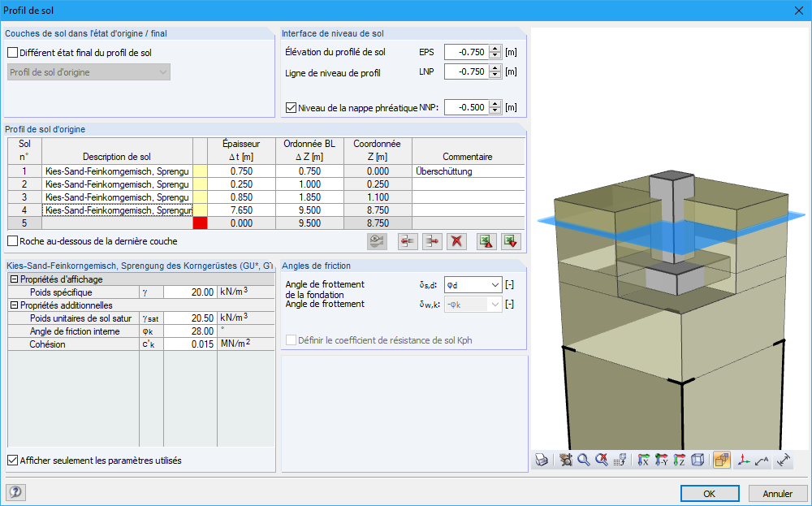Open 'Profil de sol d'origine' dropdown

coord(89,72)
